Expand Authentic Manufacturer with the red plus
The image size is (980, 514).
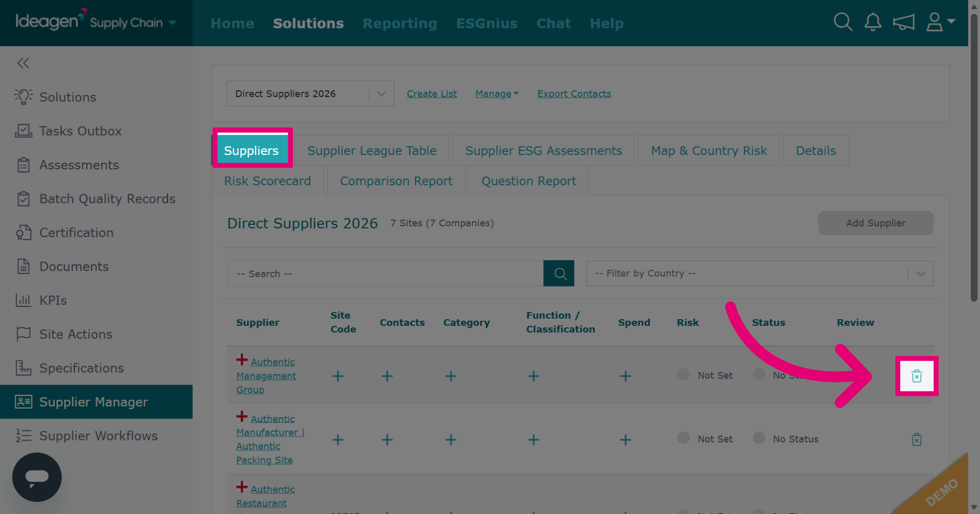pos(242,417)
